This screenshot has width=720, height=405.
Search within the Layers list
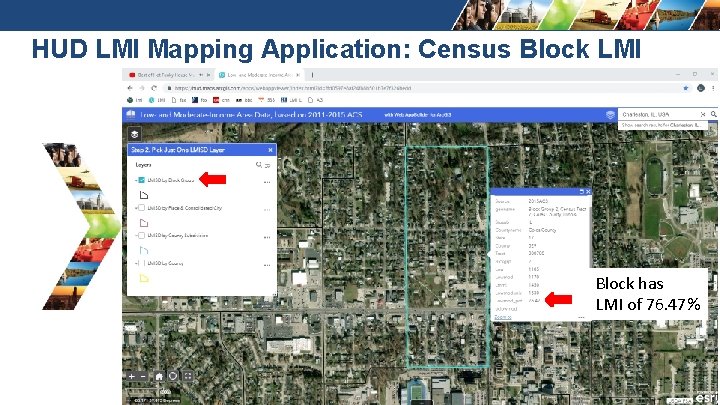[259, 164]
